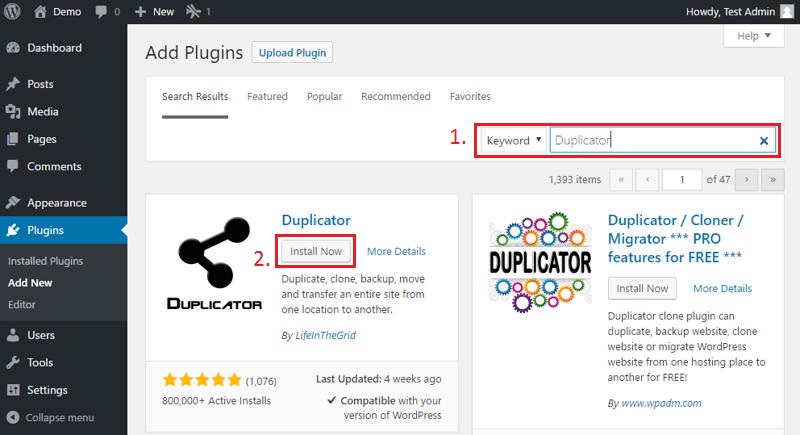This screenshot has height=435, width=800.
Task: Open the Duplicator / Cloner / Migrator title link
Action: [676, 239]
